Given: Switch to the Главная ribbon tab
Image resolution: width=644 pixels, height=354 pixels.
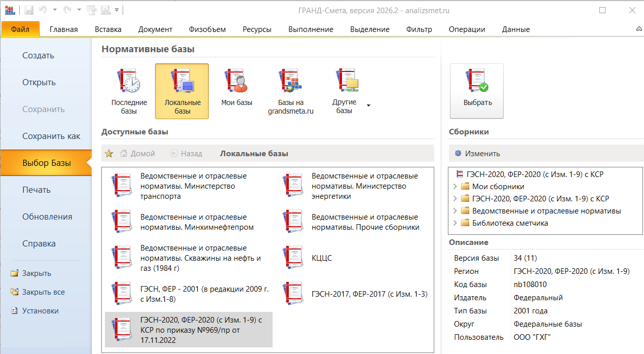Looking at the screenshot, I should coord(64,29).
